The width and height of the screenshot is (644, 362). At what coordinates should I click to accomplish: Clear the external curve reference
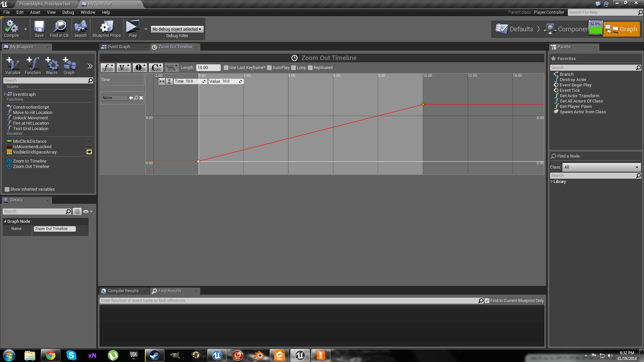pos(141,98)
